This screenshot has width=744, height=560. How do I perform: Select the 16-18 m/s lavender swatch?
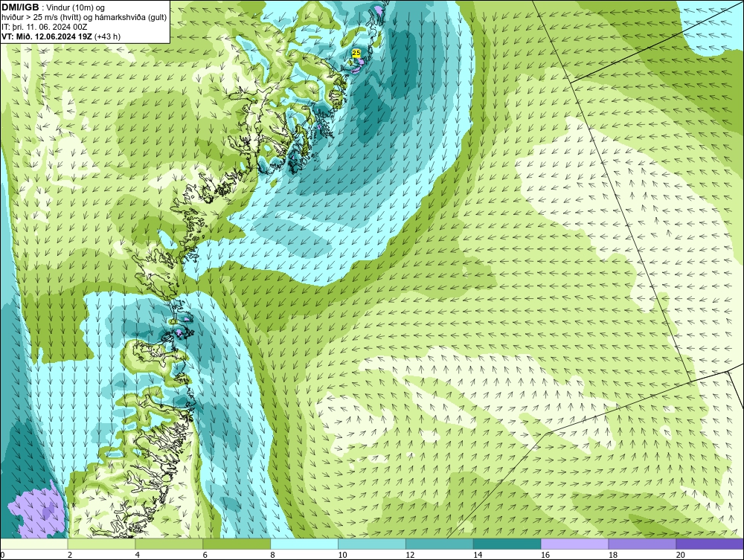(x=574, y=544)
